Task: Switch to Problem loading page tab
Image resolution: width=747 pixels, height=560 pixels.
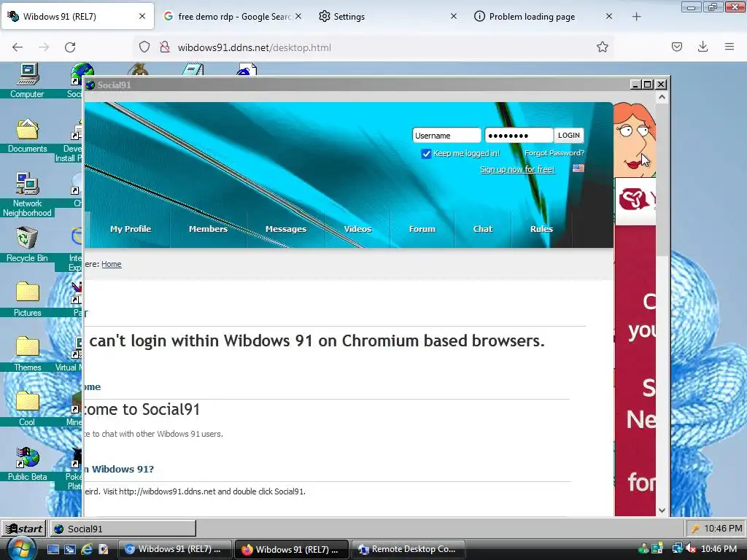Action: [x=543, y=17]
